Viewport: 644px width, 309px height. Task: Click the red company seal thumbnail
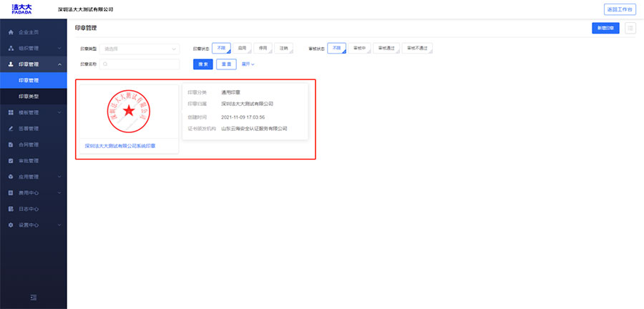tap(129, 111)
